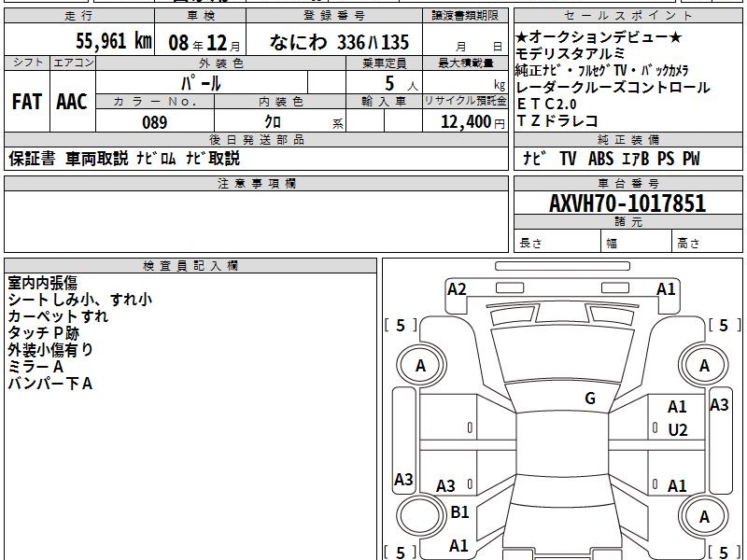This screenshot has width=747, height=560.
Task: Select the カラーNo. header
Action: (x=155, y=101)
